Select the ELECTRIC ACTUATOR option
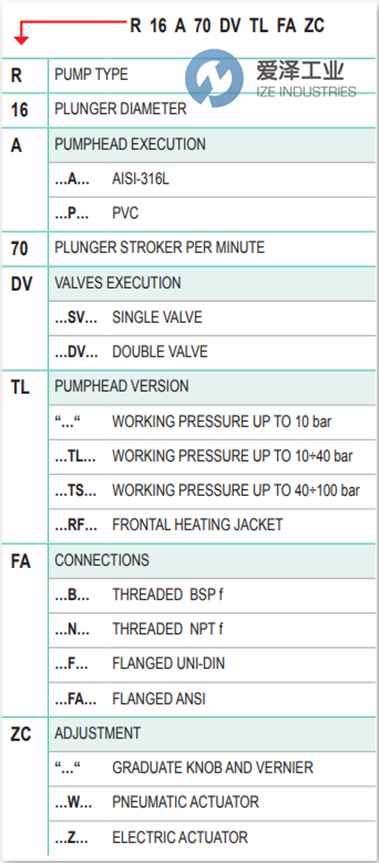The height and width of the screenshot is (863, 379). [212, 838]
